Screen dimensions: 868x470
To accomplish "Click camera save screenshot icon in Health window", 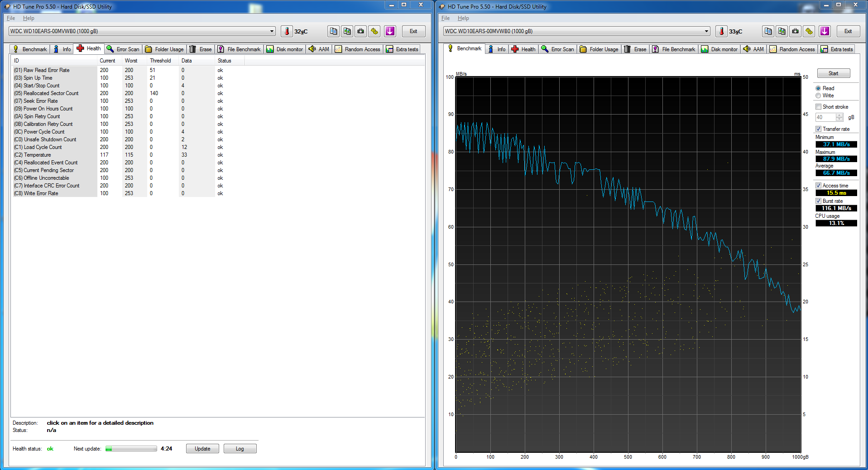I will 361,31.
